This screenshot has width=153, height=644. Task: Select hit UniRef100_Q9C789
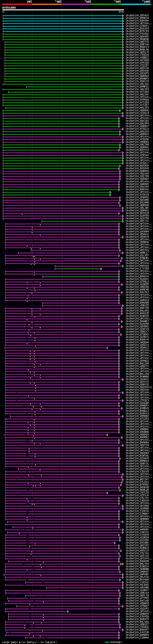pyautogui.click(x=137, y=176)
